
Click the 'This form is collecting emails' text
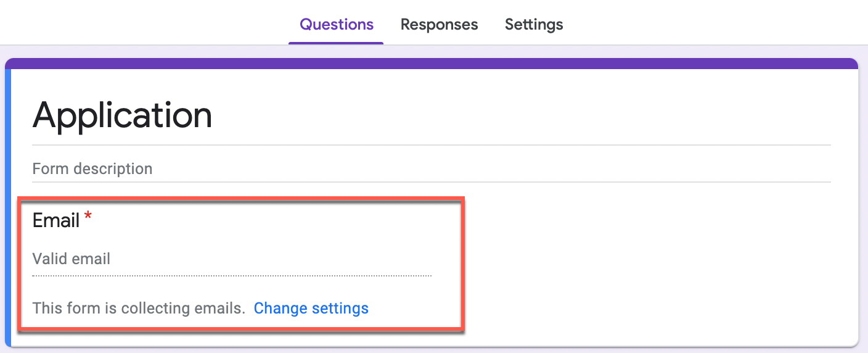click(x=139, y=308)
